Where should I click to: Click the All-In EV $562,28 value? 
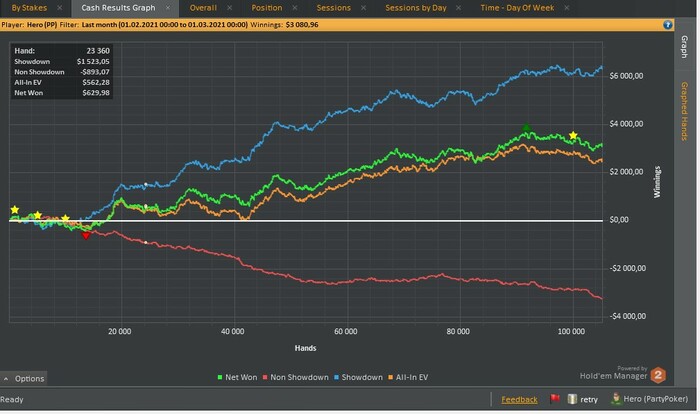96,82
